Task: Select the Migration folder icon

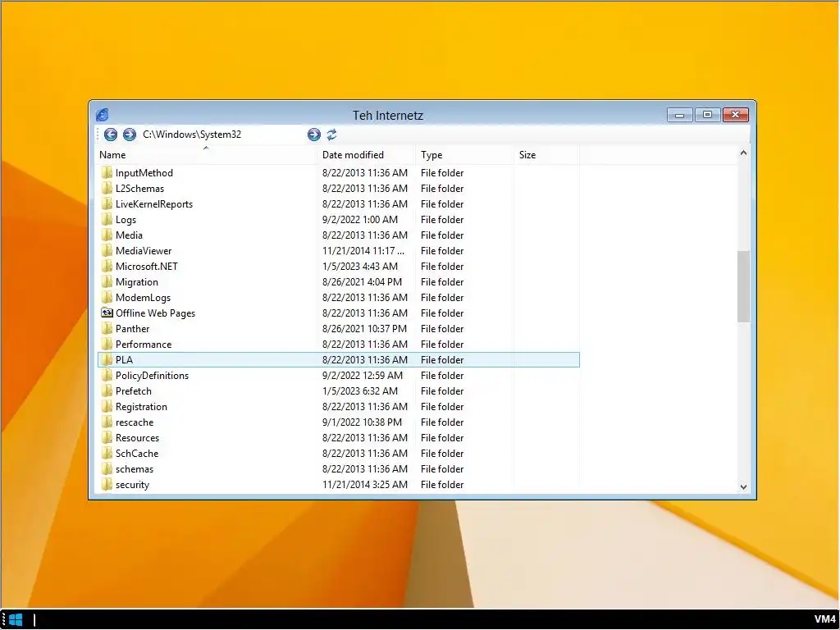Action: [107, 281]
